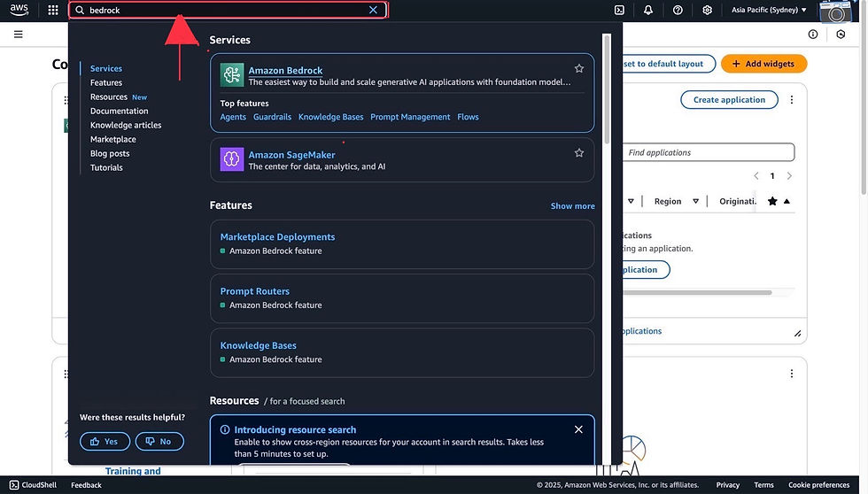Image resolution: width=868 pixels, height=494 pixels.
Task: Click the bedrock search input field
Action: point(227,10)
